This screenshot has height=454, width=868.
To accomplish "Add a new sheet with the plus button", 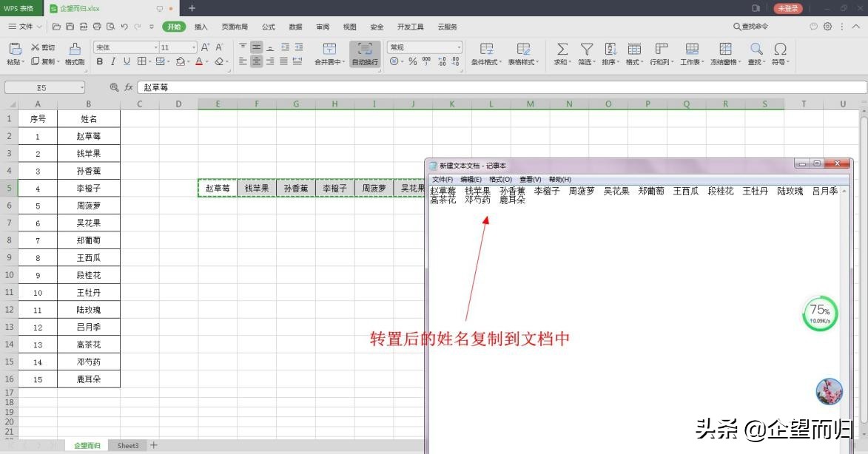I will pos(154,445).
